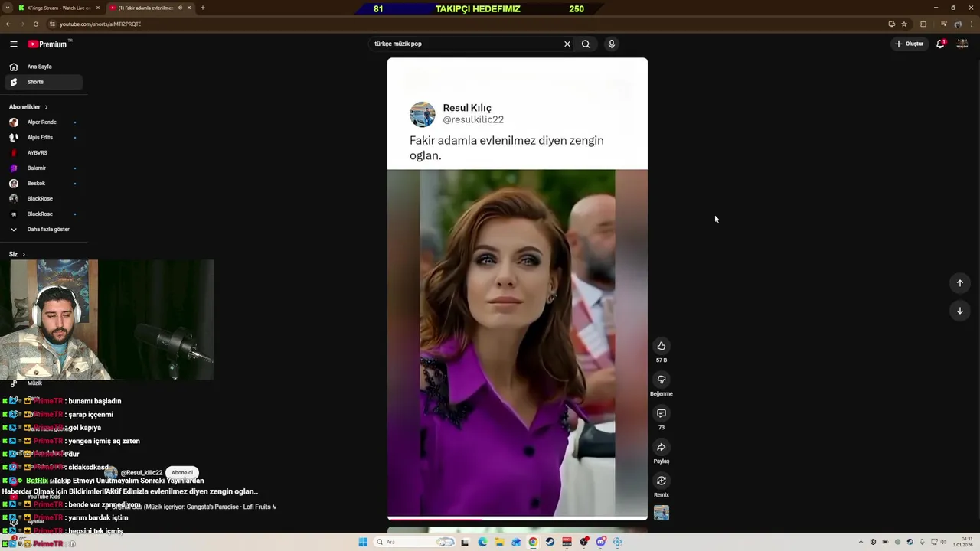
Task: Expand the Siz section
Action: (x=17, y=254)
